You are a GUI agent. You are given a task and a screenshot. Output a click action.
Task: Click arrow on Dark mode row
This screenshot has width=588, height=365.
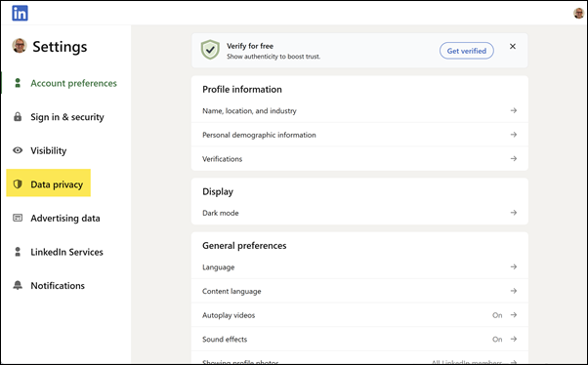(514, 212)
